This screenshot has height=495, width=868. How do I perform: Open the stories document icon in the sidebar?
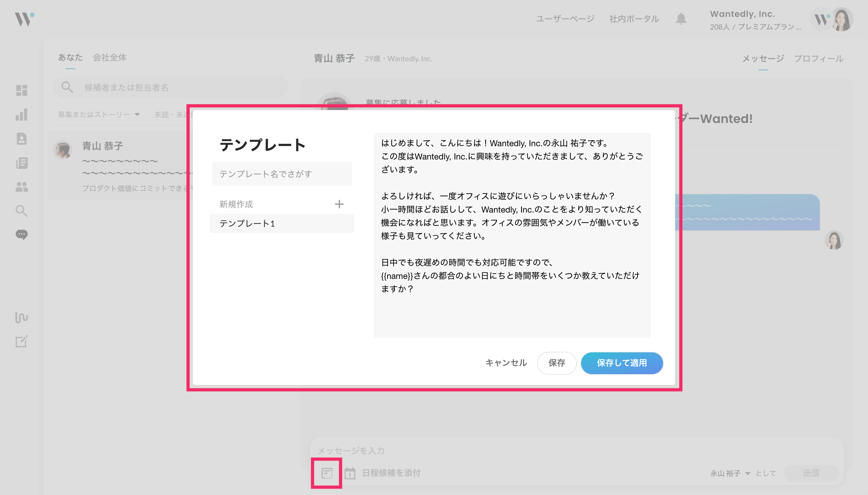coord(21,163)
